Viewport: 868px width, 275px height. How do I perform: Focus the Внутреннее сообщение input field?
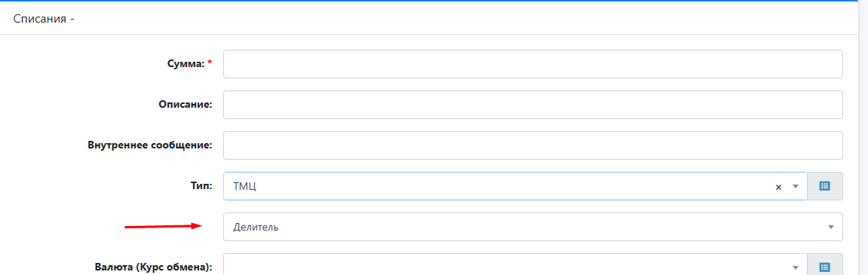tap(532, 145)
